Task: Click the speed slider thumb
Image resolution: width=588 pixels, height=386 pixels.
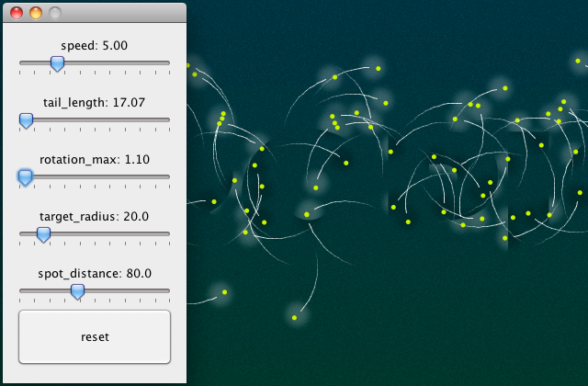Action: point(57,63)
